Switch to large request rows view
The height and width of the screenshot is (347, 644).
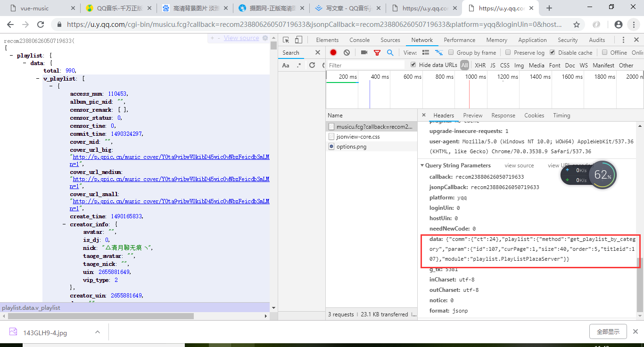(426, 52)
